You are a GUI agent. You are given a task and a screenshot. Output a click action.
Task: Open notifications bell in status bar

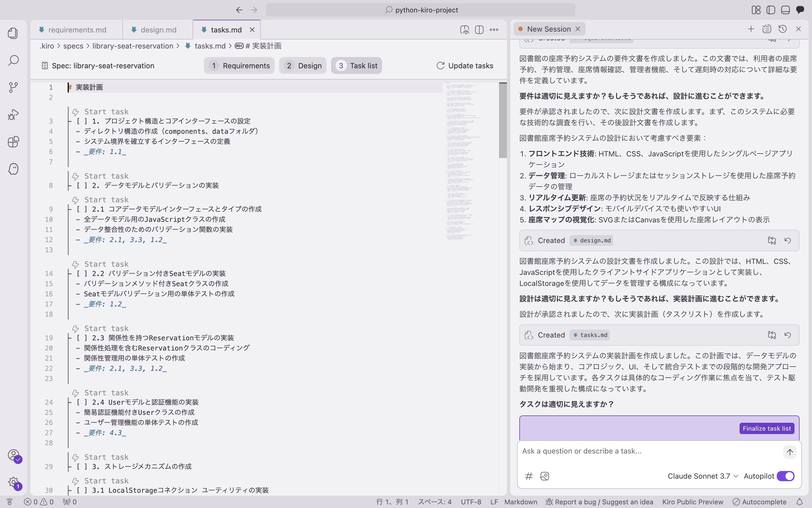(x=800, y=502)
